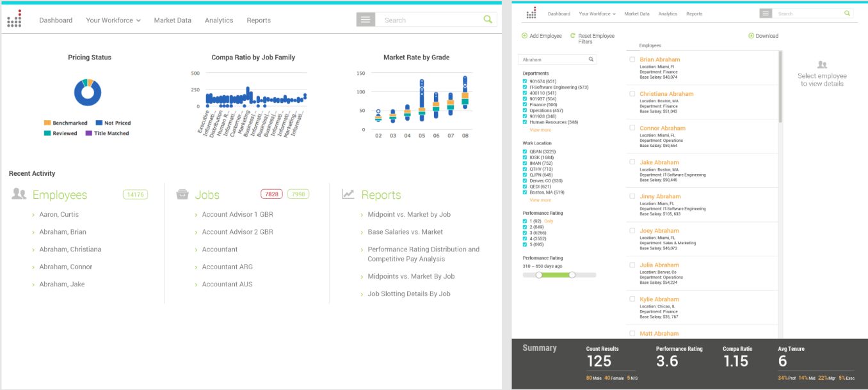Open the Accountant ARG job link

click(228, 267)
